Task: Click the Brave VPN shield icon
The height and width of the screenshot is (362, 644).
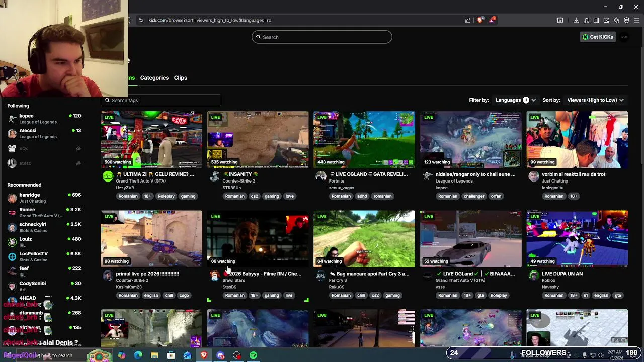Action: pos(626,20)
